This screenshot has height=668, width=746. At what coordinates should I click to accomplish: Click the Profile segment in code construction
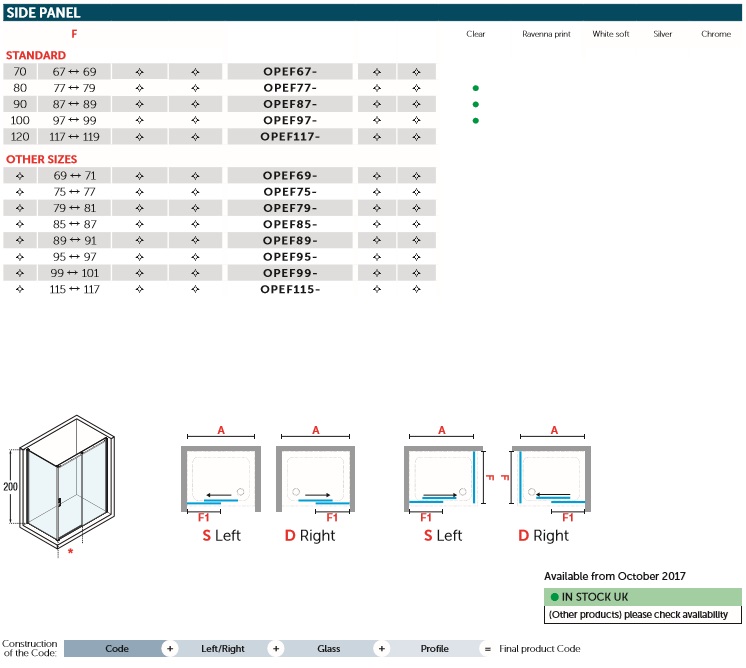point(434,648)
